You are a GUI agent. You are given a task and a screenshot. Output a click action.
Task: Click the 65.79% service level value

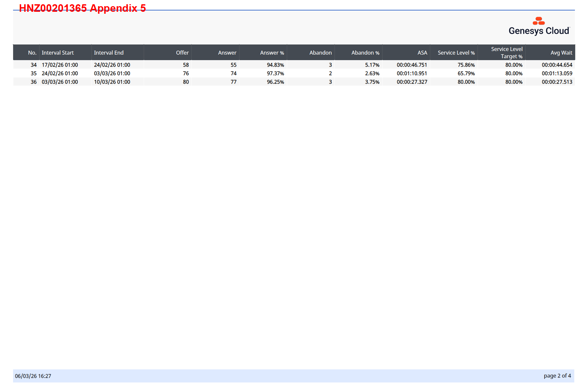[466, 73]
